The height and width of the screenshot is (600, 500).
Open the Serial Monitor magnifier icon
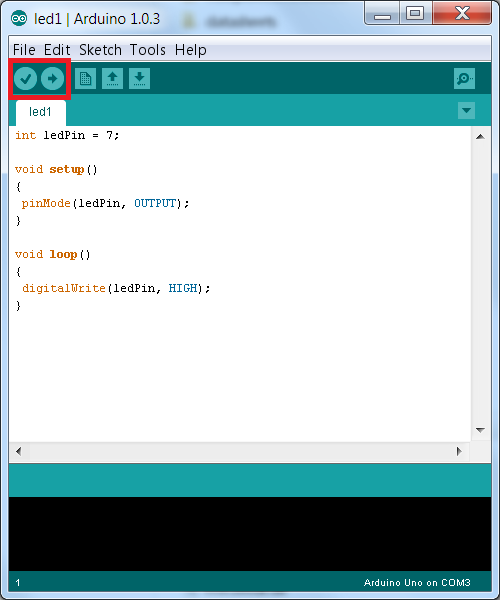pyautogui.click(x=464, y=78)
